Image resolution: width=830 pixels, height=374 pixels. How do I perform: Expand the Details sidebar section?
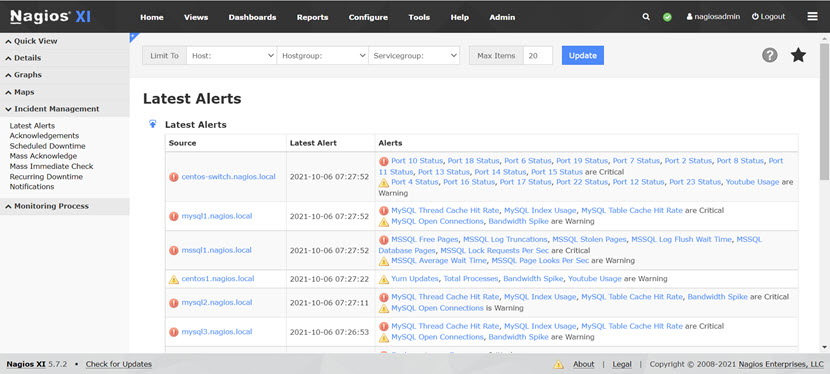pyautogui.click(x=65, y=58)
